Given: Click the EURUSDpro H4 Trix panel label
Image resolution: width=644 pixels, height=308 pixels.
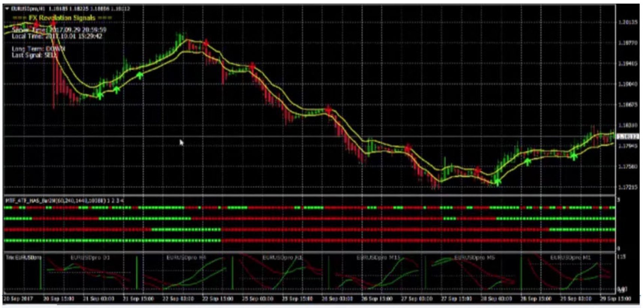Looking at the screenshot, I should 186,258.
